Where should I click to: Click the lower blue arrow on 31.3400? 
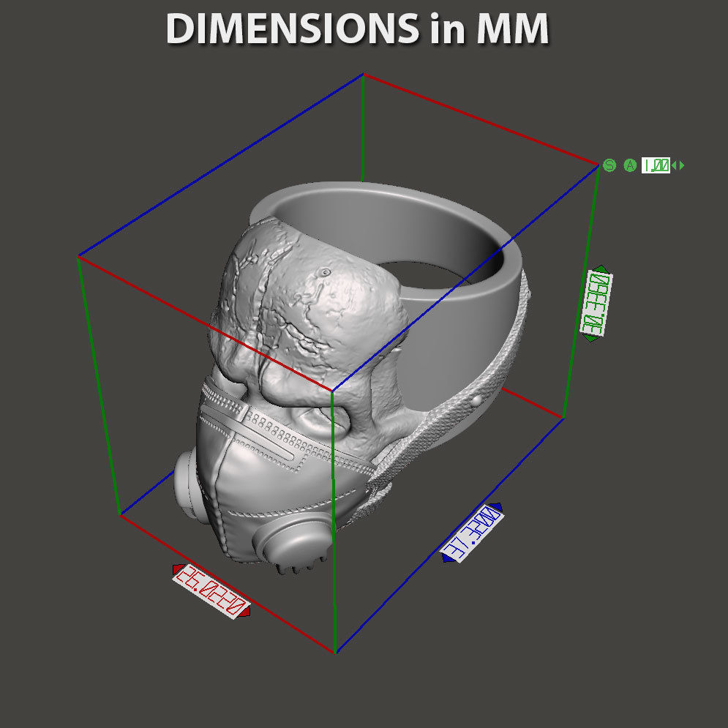(448, 558)
